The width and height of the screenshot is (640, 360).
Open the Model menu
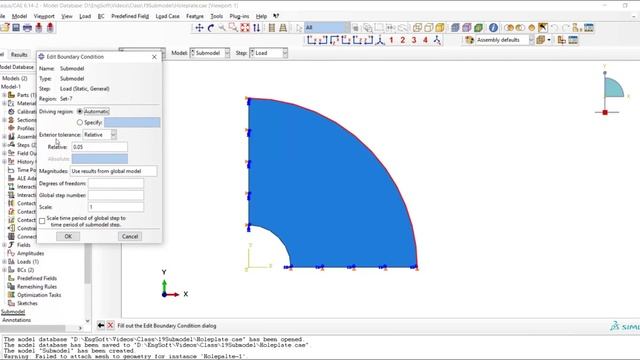point(19,16)
